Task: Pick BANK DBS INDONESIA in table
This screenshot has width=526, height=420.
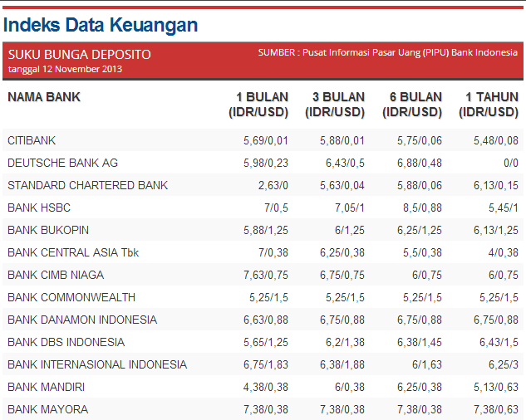Action: pyautogui.click(x=66, y=342)
